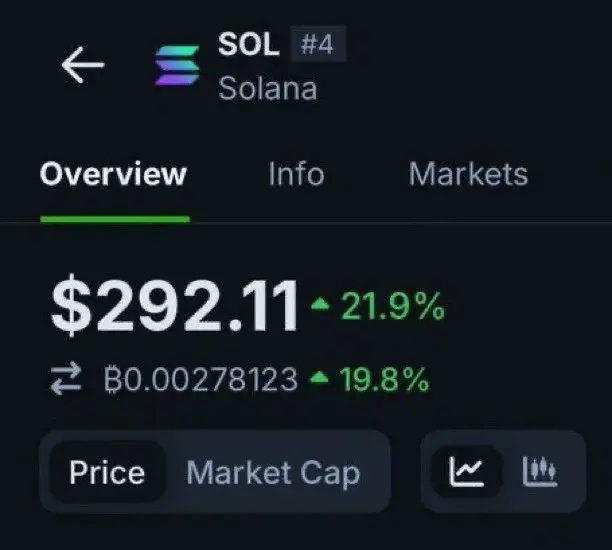Switch to the Info tab
Image resolution: width=612 pixels, height=550 pixels.
click(x=296, y=174)
